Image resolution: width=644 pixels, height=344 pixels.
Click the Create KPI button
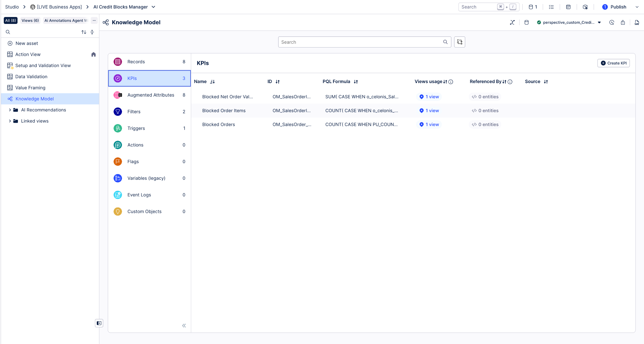pyautogui.click(x=613, y=63)
